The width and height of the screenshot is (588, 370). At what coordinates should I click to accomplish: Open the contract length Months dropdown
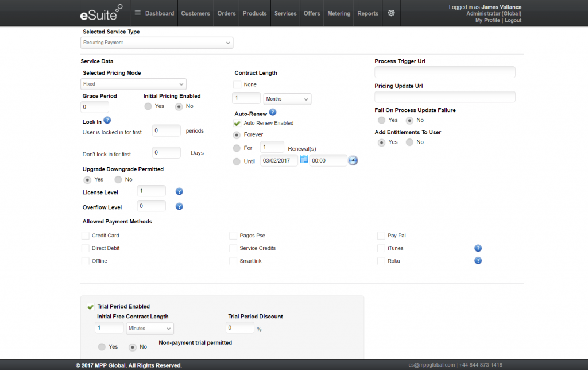point(287,99)
